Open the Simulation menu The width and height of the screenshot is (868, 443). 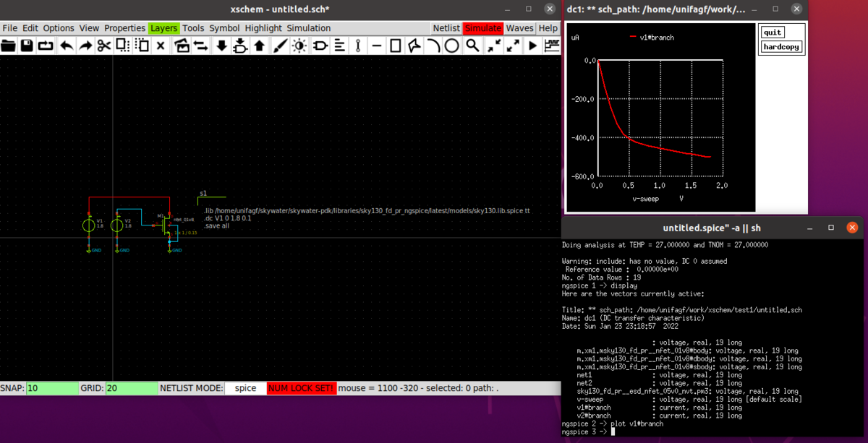309,28
